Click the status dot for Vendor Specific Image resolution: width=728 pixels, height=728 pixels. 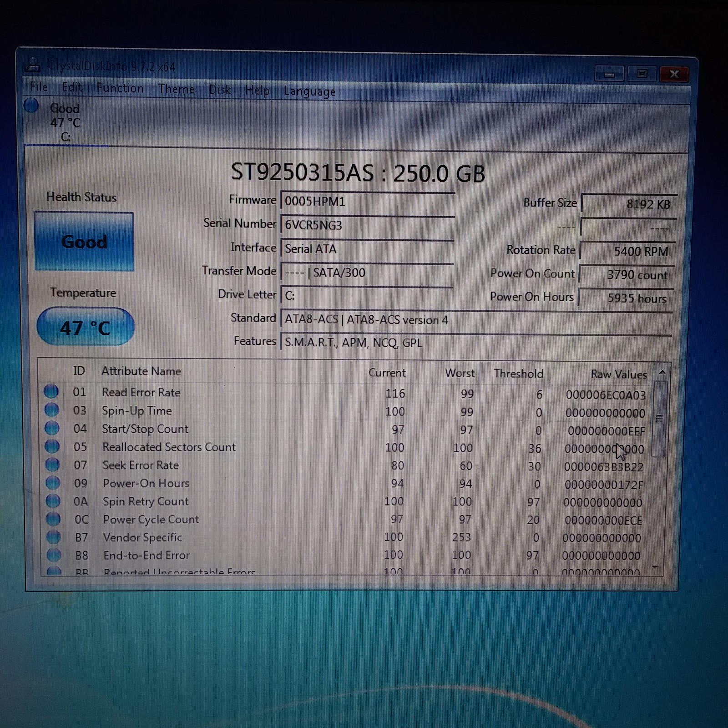point(53,537)
